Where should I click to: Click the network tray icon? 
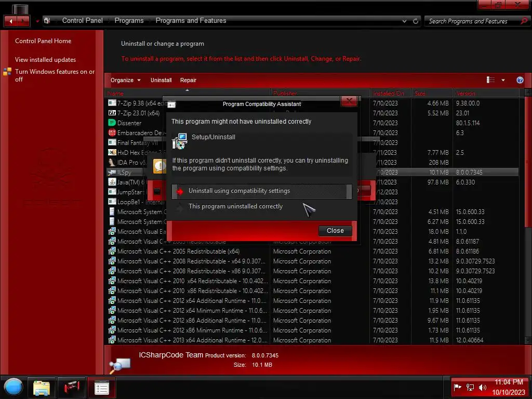tap(470, 387)
